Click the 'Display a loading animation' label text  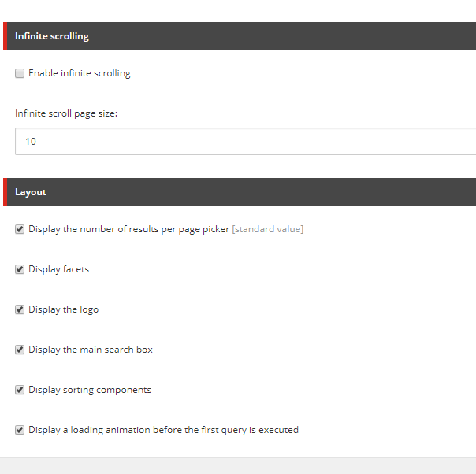point(163,431)
